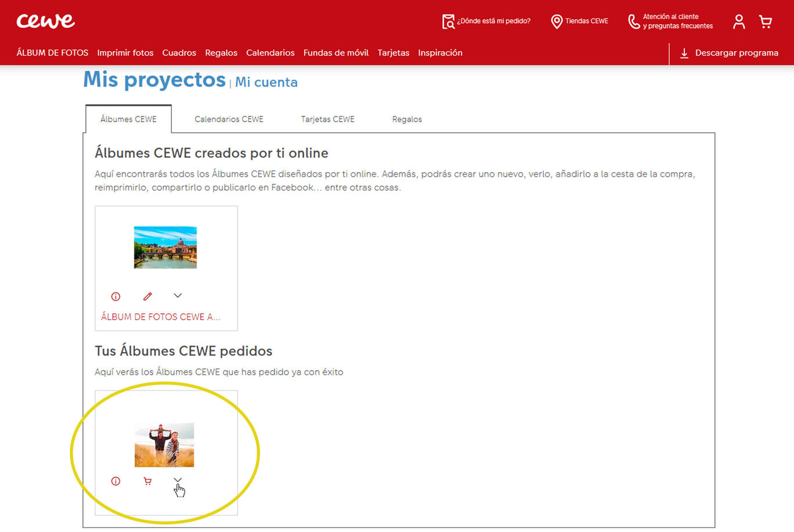
Task: Open ÁLBUM DE FOTOS menu
Action: coord(52,53)
